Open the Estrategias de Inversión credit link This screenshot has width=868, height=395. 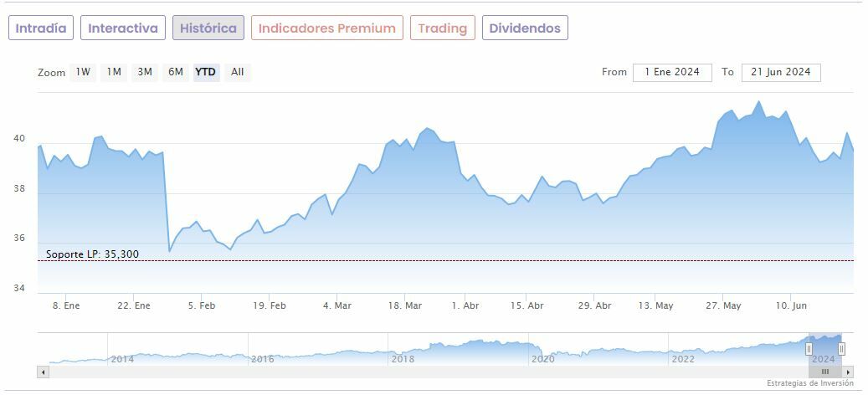pos(809,383)
